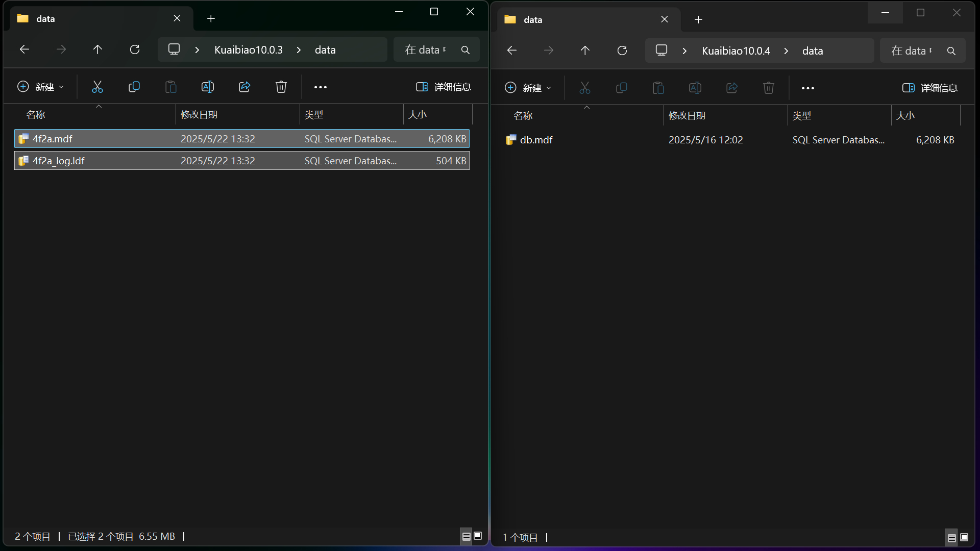Select file 4f2a.mdf
Screen dimensions: 980x551
click(242, 139)
